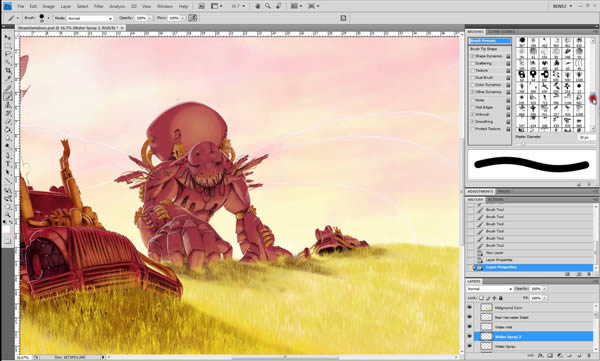Image resolution: width=600 pixels, height=361 pixels.
Task: Open the Brush preset picker arrow
Action: click(49, 18)
